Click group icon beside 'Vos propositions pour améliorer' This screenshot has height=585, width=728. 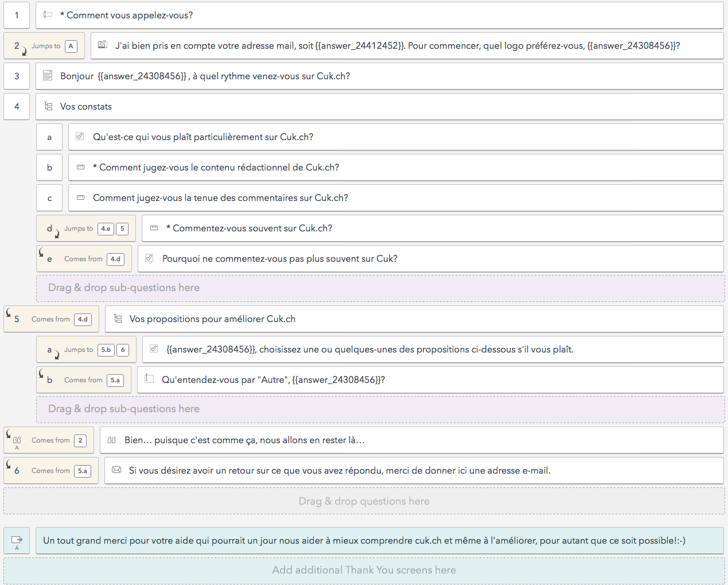click(118, 319)
